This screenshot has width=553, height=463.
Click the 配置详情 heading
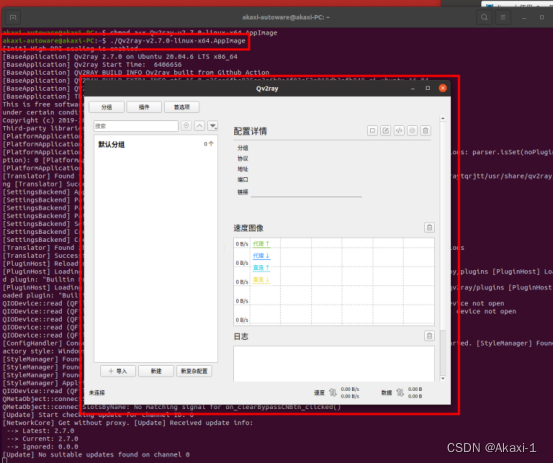pos(250,132)
